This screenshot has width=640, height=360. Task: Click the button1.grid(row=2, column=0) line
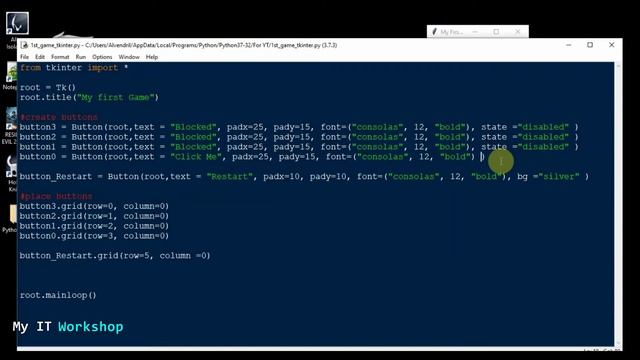click(x=94, y=226)
